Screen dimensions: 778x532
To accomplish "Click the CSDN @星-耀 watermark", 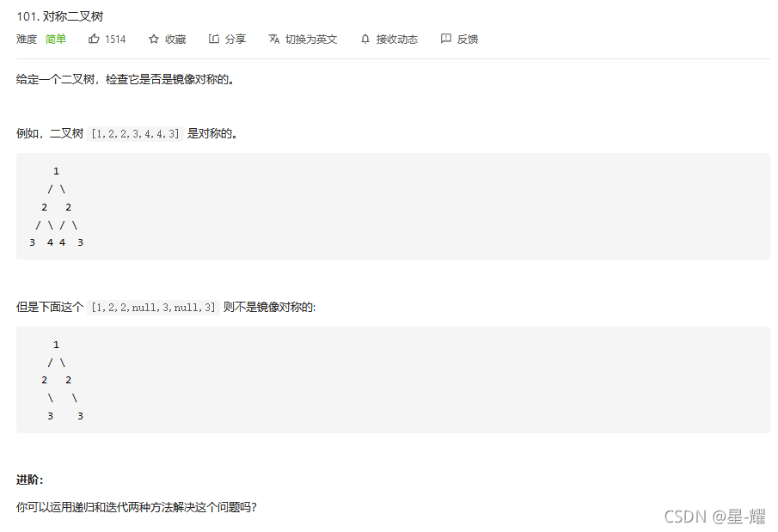I will pos(717,516).
